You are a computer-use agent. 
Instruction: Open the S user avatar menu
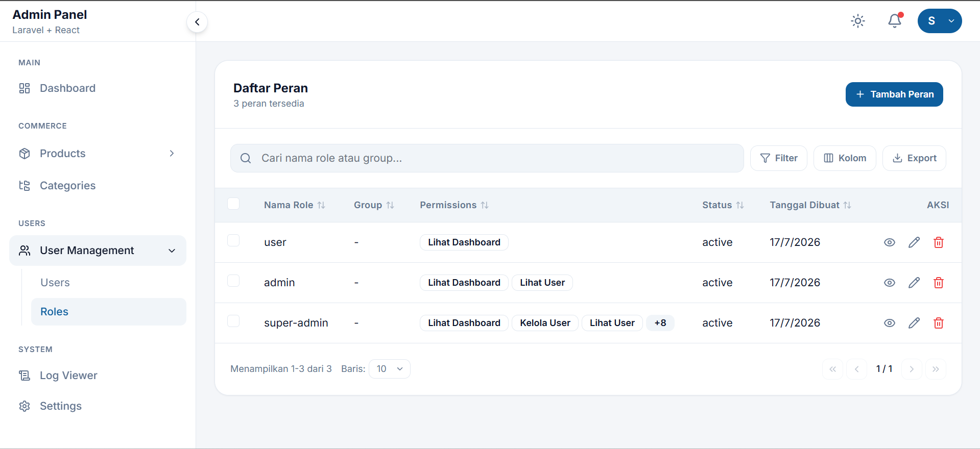coord(940,21)
